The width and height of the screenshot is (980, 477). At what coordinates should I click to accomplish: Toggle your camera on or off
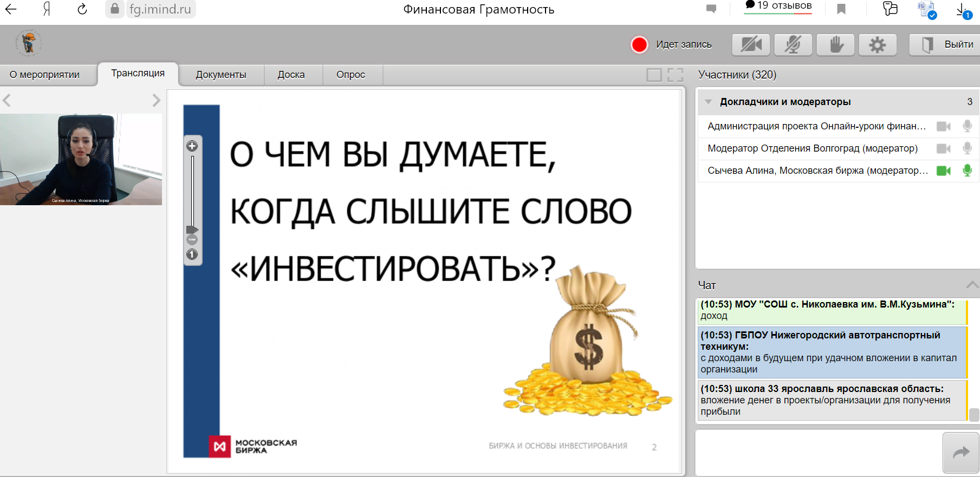[751, 44]
